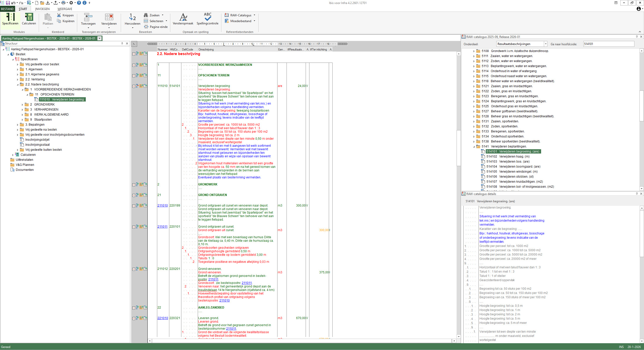Open the Toevoegen dropdown arrow
The height and width of the screenshot is (350, 644).
coord(88,28)
